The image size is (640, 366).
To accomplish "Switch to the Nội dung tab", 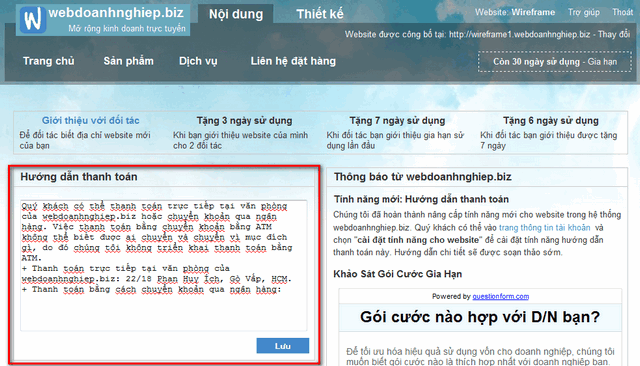I will 236,14.
